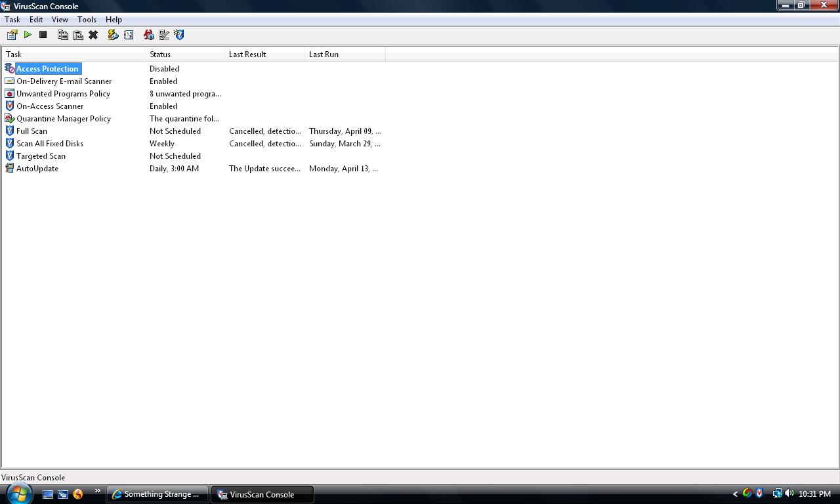Select the Access Protection task
This screenshot has height=504, width=840.
[47, 68]
